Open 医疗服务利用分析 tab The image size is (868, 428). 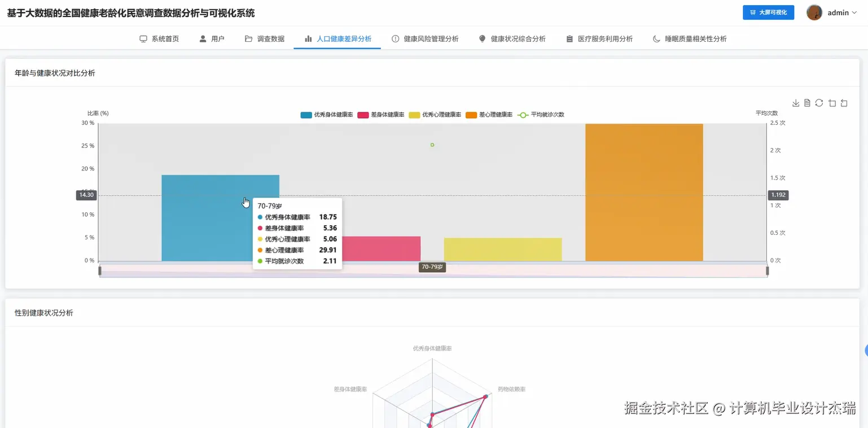pos(599,39)
